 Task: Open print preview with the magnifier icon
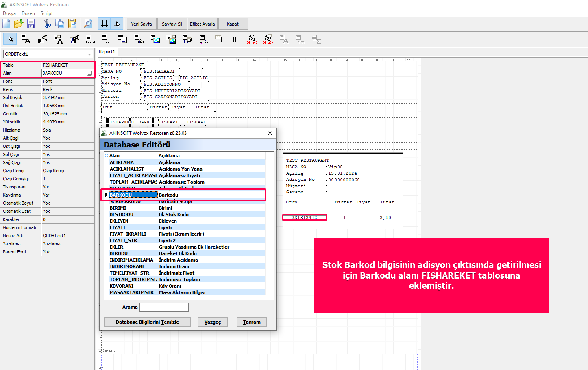click(x=88, y=24)
